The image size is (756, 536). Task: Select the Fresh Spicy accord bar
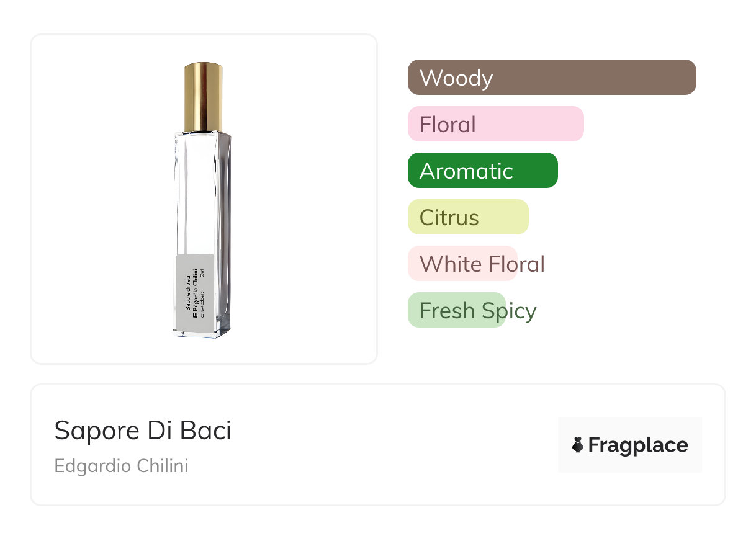[456, 310]
